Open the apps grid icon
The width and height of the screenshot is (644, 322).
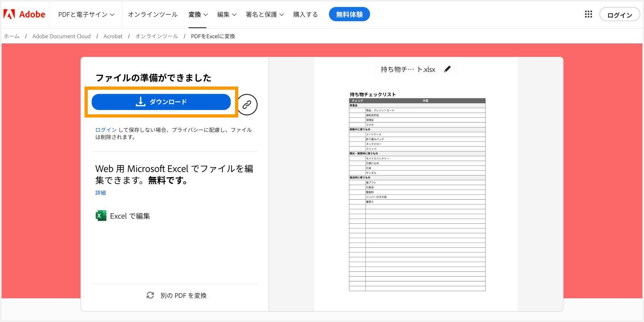click(588, 14)
